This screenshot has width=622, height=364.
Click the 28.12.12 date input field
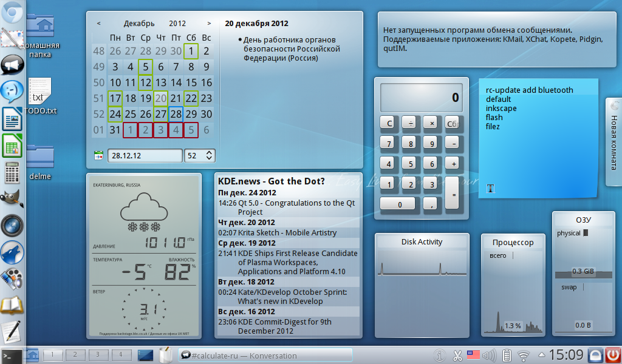145,156
